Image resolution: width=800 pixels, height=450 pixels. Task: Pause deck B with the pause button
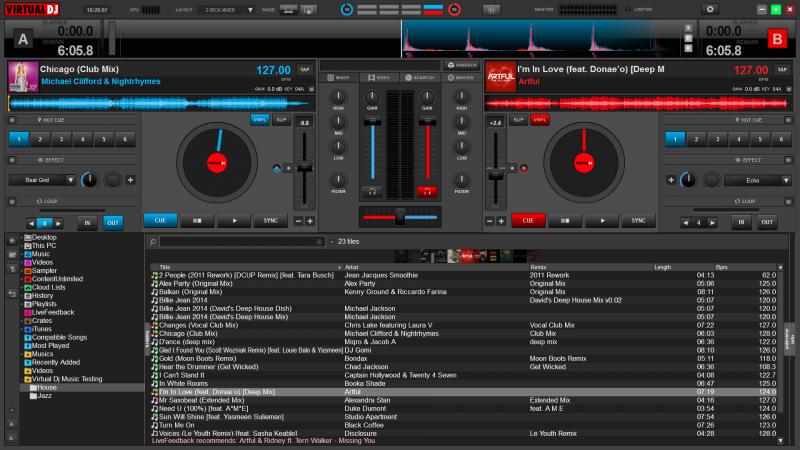[x=565, y=221]
